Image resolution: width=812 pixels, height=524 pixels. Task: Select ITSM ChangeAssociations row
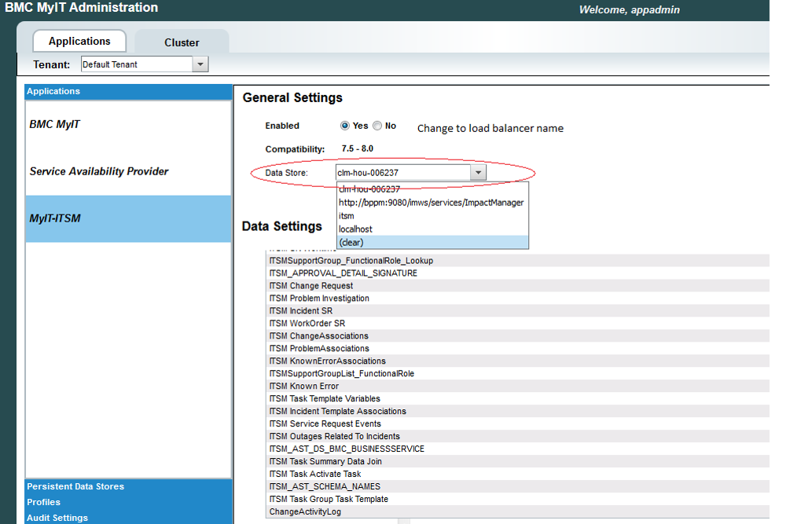tap(517, 336)
